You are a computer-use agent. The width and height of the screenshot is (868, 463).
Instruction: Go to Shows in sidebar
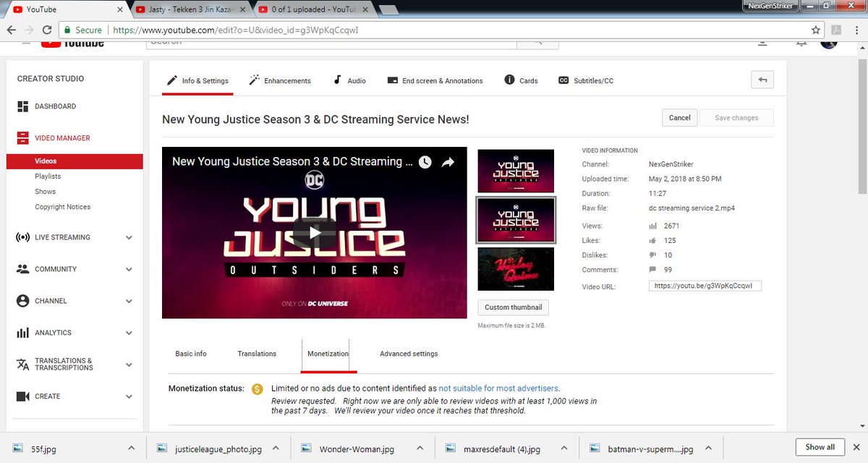(45, 192)
